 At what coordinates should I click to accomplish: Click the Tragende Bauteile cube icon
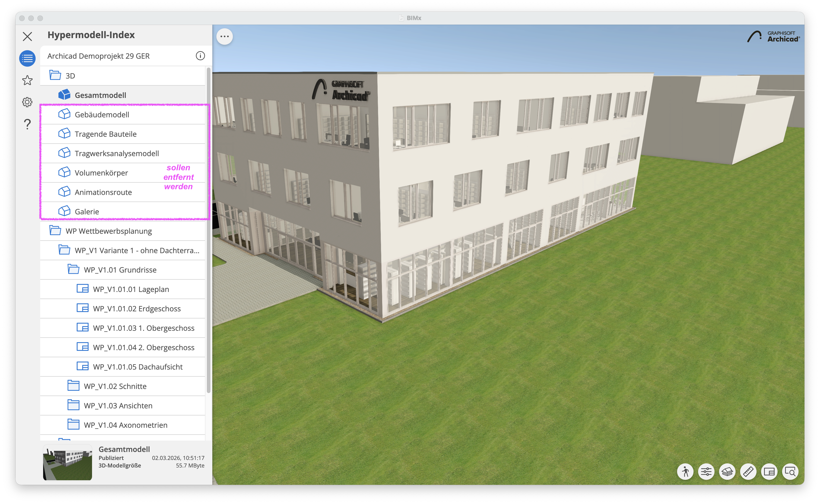click(64, 133)
